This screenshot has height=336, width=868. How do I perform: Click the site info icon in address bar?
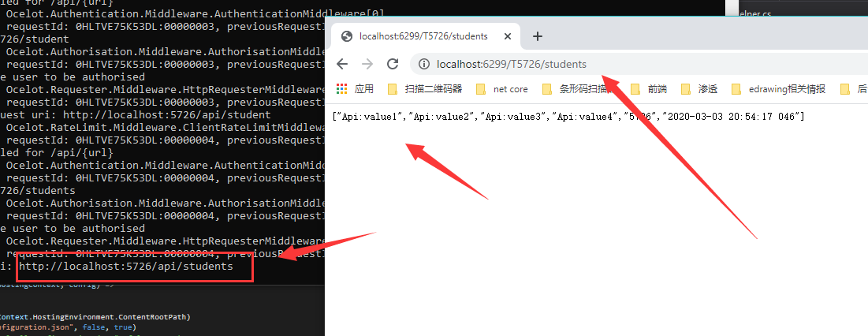[424, 64]
